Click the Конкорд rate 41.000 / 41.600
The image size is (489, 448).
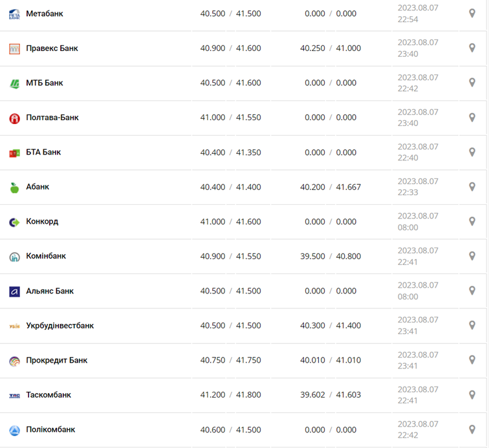(230, 222)
